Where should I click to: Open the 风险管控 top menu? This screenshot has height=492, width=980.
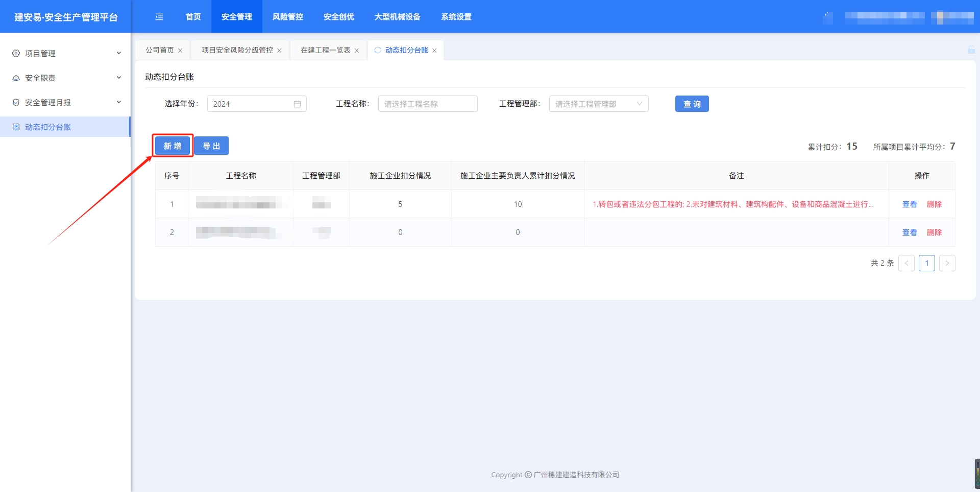[287, 17]
